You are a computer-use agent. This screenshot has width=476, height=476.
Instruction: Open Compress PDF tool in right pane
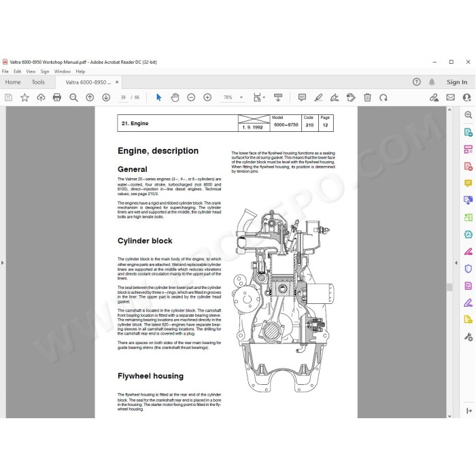(x=468, y=234)
